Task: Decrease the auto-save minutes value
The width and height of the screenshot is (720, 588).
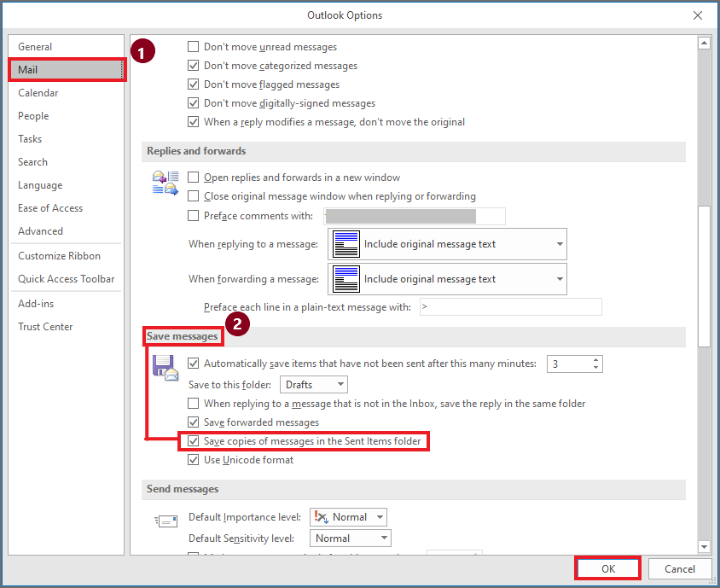Action: pyautogui.click(x=595, y=368)
